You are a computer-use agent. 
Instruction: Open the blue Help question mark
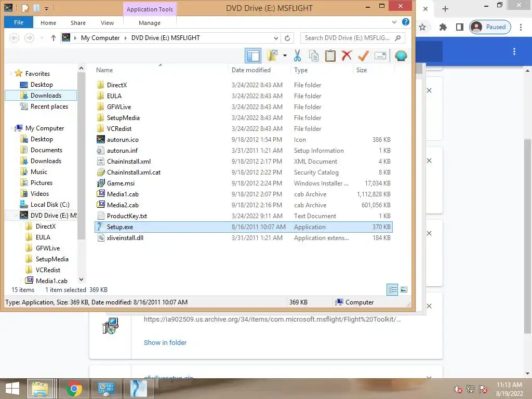click(x=405, y=22)
